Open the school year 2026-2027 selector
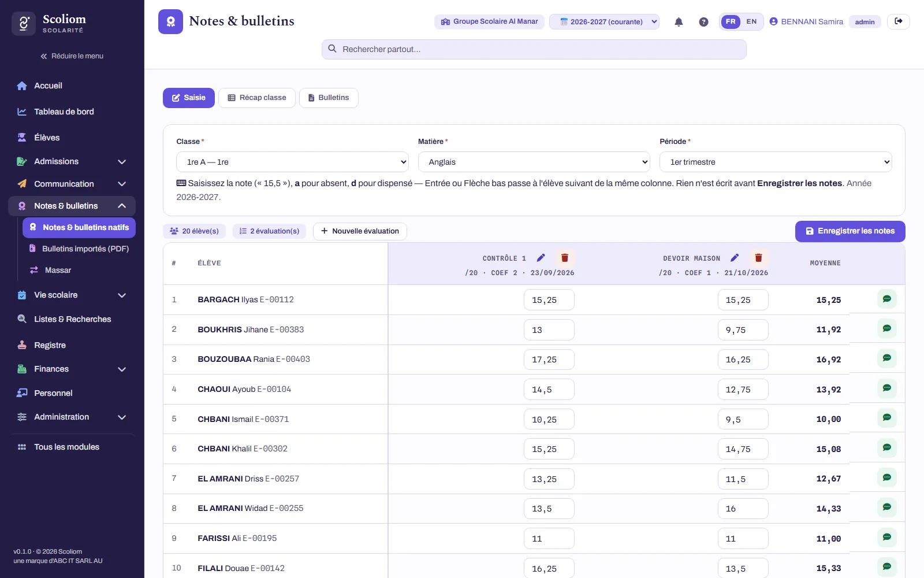This screenshot has width=924, height=578. pyautogui.click(x=604, y=22)
